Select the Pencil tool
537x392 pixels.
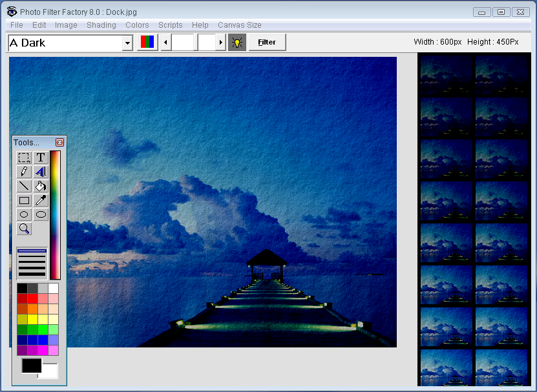point(24,172)
